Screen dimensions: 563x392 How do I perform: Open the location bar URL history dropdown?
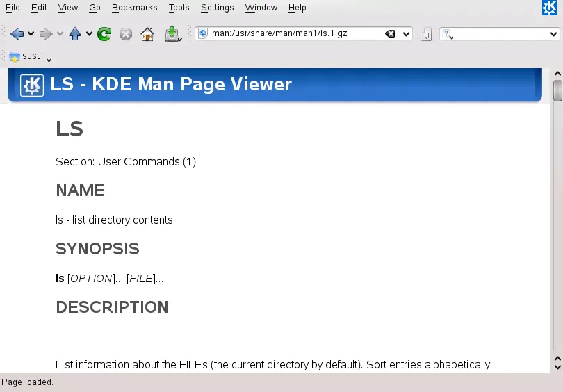click(x=407, y=34)
